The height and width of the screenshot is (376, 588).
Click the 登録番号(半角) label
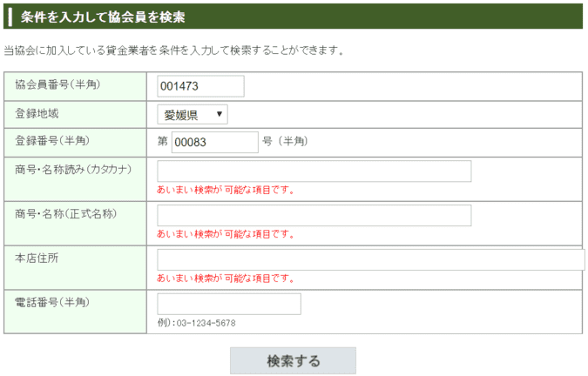click(52, 141)
